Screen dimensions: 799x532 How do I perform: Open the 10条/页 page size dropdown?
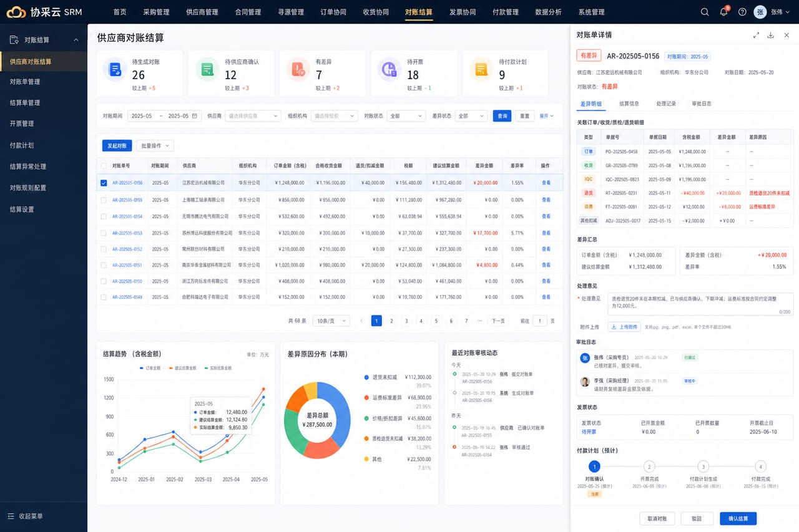[331, 321]
